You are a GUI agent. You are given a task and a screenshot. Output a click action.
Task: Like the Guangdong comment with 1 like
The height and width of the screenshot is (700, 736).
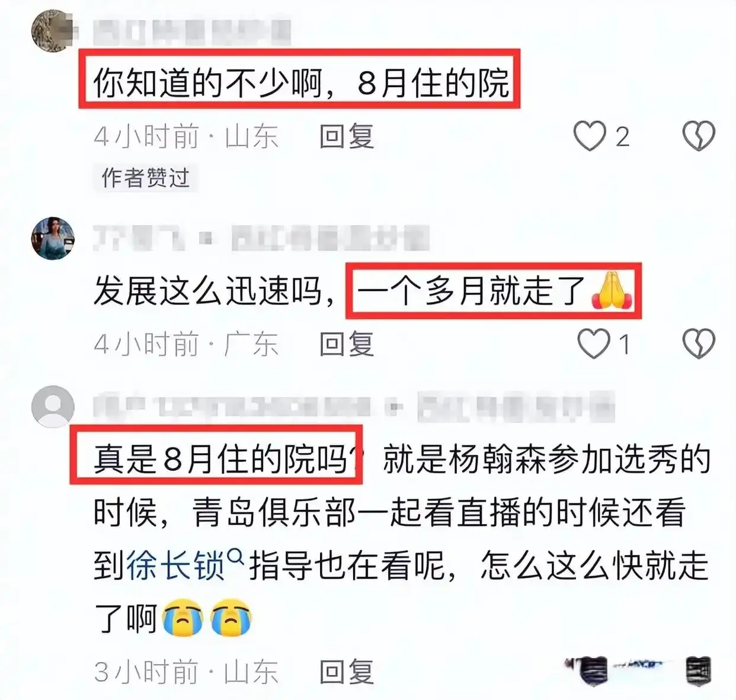(x=593, y=343)
